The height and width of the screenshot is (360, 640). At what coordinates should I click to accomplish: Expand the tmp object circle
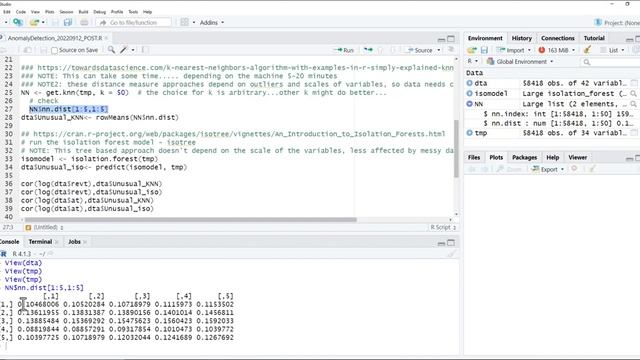click(469, 133)
